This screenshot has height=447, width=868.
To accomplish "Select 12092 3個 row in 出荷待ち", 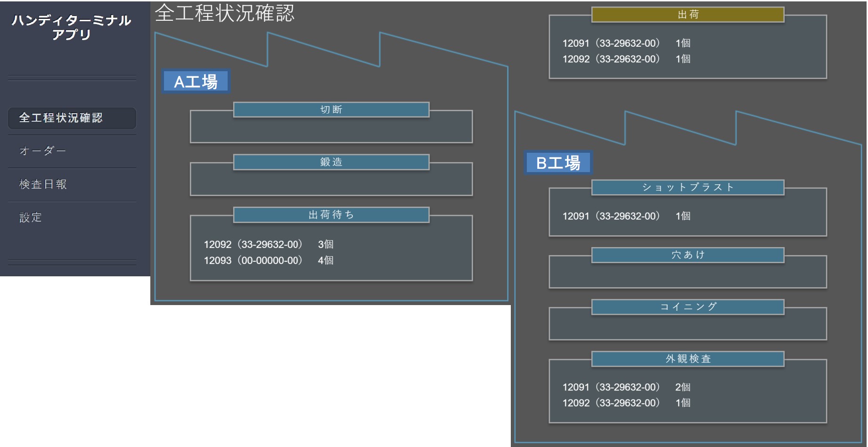I will (x=269, y=244).
